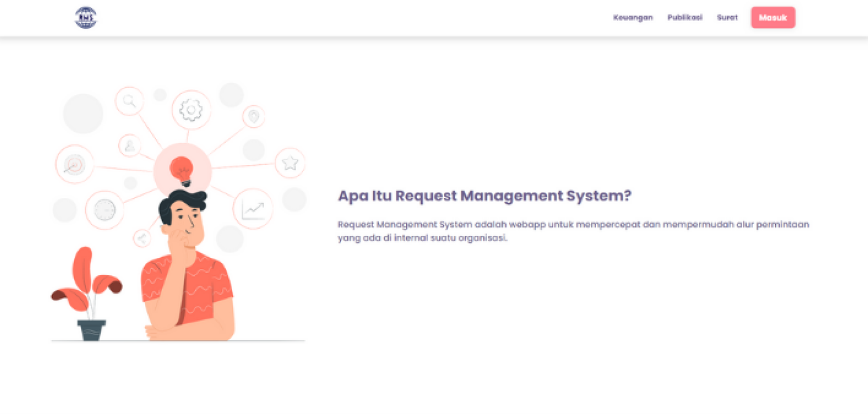Click the target dartboard icon bubble
Image resolution: width=868 pixels, height=414 pixels.
click(74, 164)
